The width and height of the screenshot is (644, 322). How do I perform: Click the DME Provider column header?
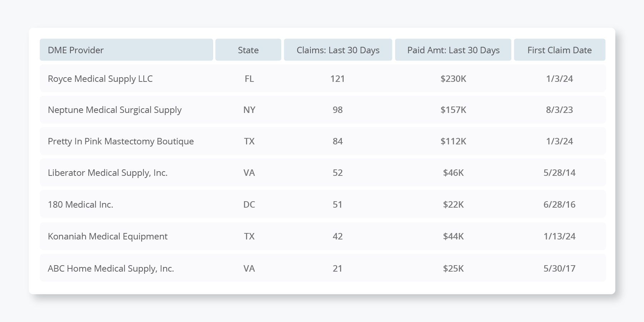[x=126, y=50]
